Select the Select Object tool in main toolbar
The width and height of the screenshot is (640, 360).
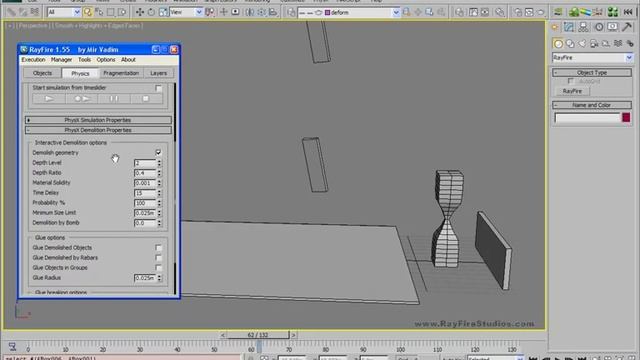click(x=87, y=12)
